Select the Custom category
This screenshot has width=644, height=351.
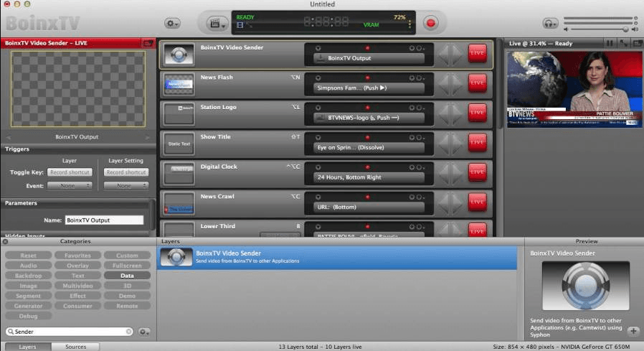(x=127, y=256)
